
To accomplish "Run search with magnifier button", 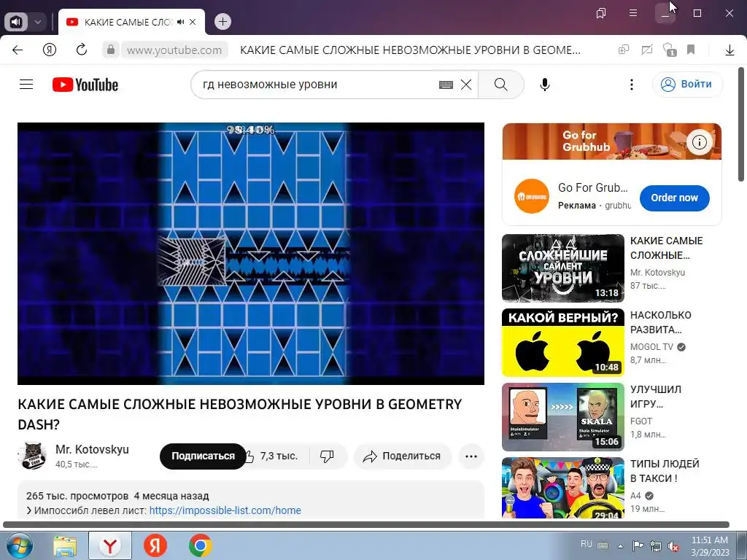I will tap(500, 85).
